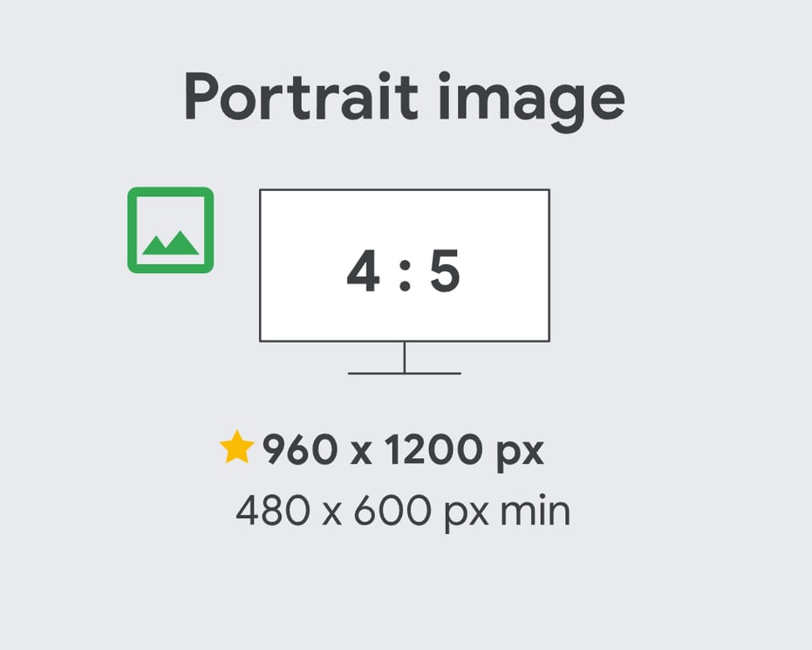The image size is (812, 650).
Task: Click the number 960 beside the star
Action: tap(300, 449)
